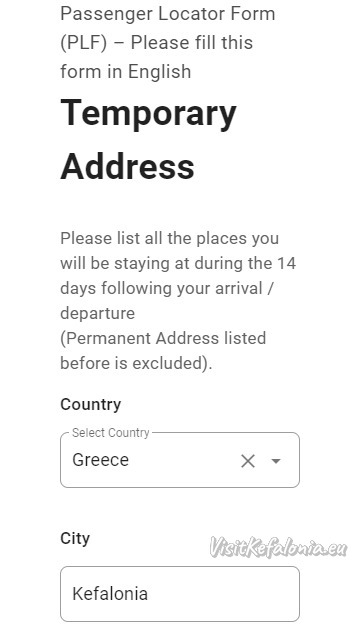Click the VisitKefalonia.eu watermark logo

point(278,547)
